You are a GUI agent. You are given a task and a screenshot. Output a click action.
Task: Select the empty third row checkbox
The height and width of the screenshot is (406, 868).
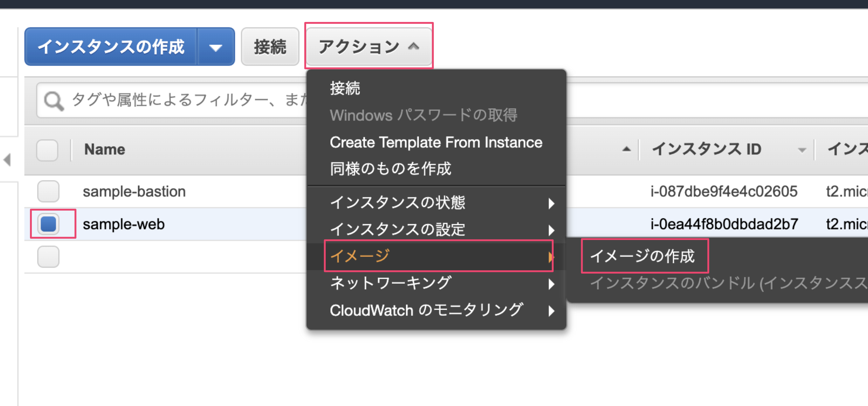48,257
